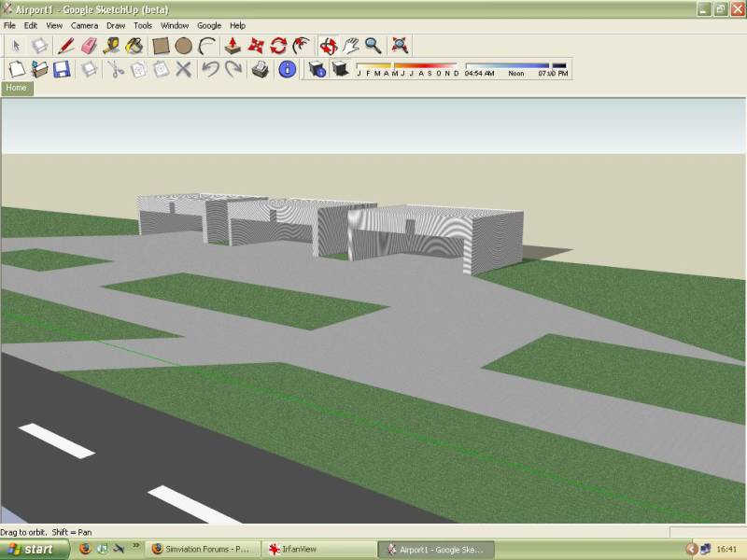Image resolution: width=747 pixels, height=560 pixels.
Task: Switch to the Pan hand tool
Action: 350,45
